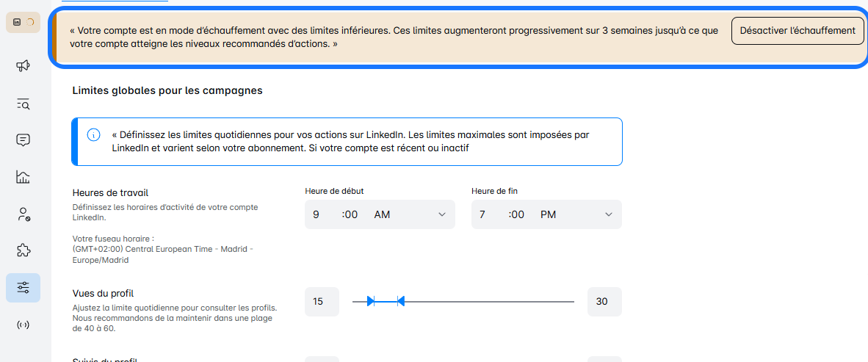Click the maximum value field showing 30

point(604,301)
